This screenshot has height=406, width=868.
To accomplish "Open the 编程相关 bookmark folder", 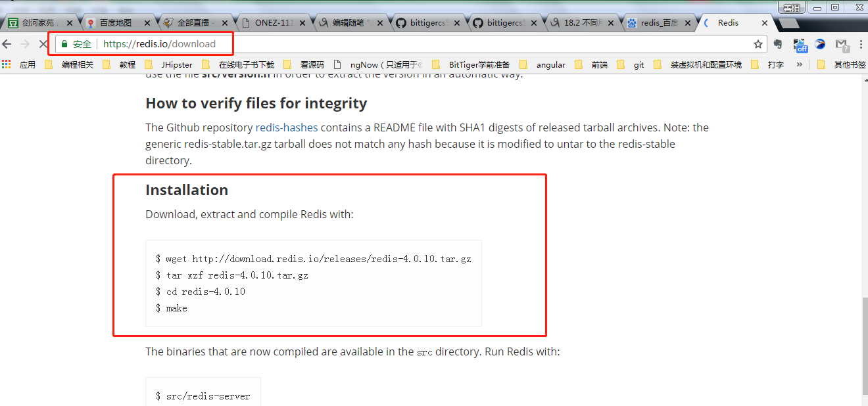I will (69, 64).
